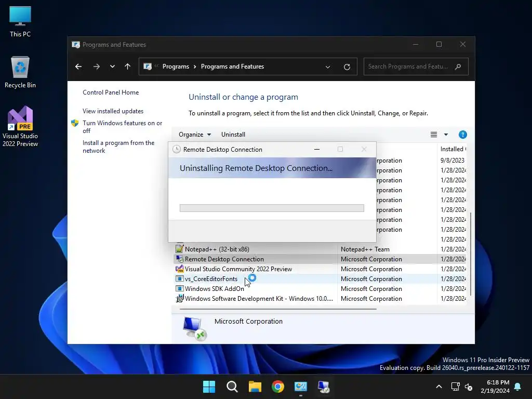The height and width of the screenshot is (399, 532).
Task: Go back in Programs and Features
Action: (78, 66)
